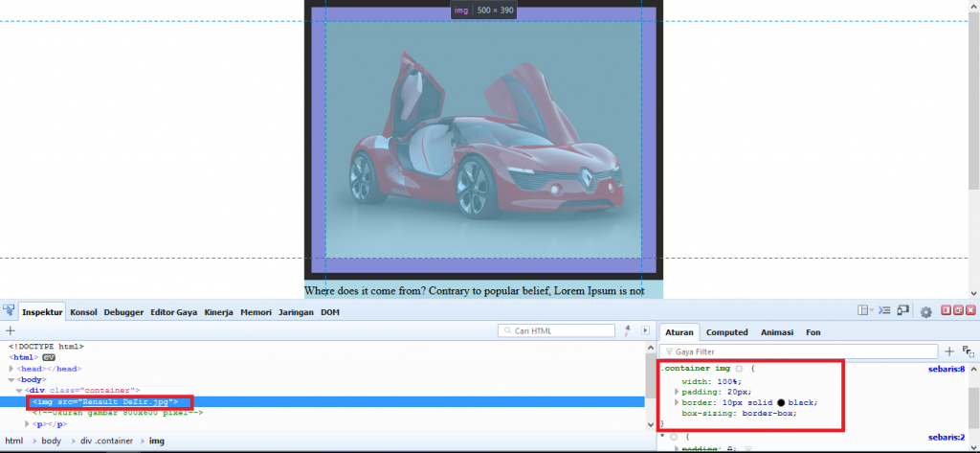The height and width of the screenshot is (453, 980).
Task: Collapse the sidebar pane with arrow button
Action: [x=645, y=330]
